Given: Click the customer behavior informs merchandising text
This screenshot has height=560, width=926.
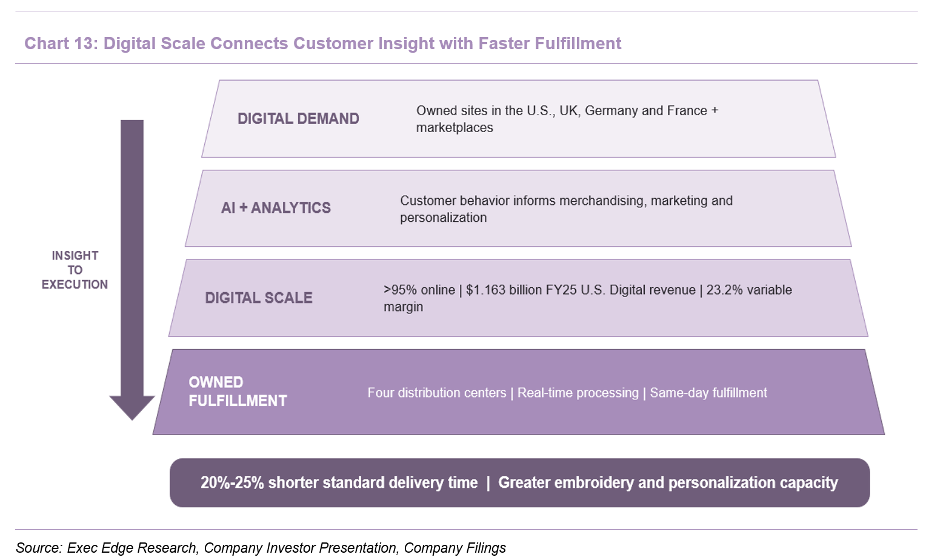Looking at the screenshot, I should pyautogui.click(x=566, y=208).
